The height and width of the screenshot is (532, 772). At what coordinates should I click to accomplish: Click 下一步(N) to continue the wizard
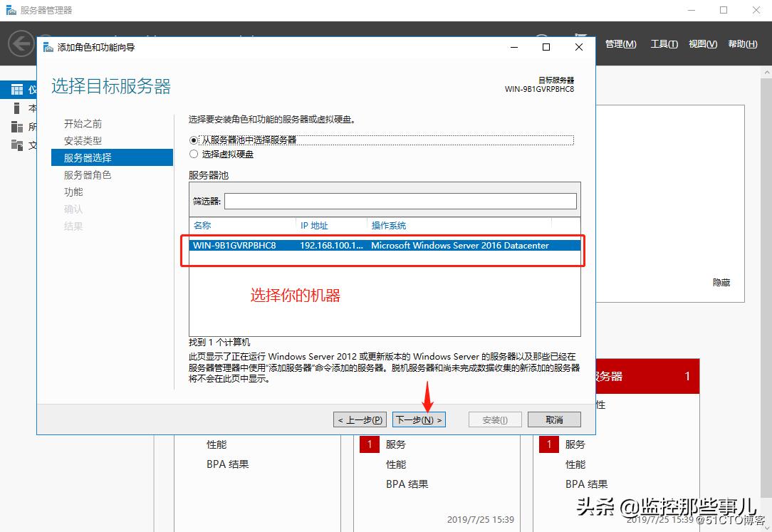(x=419, y=419)
